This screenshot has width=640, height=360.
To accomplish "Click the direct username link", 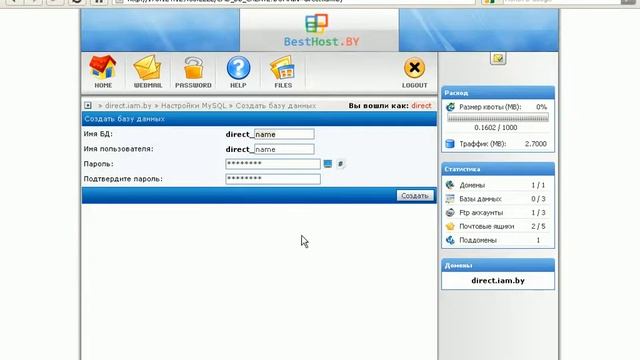I will pos(421,105).
